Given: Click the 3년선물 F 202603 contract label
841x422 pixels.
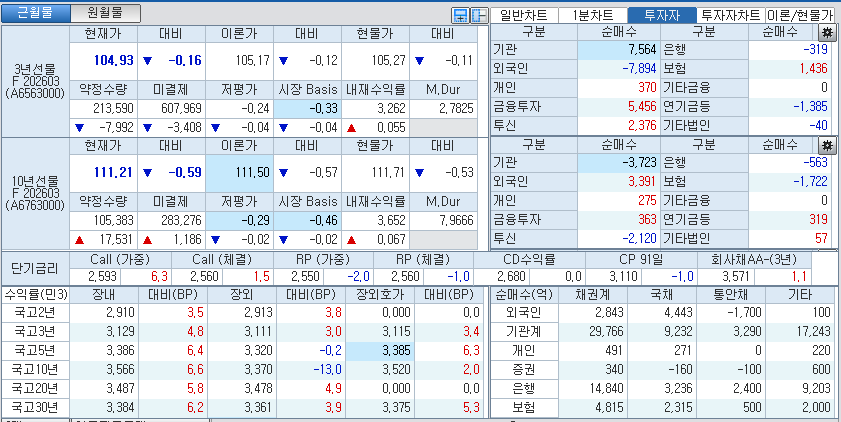Looking at the screenshot, I should click(35, 81).
